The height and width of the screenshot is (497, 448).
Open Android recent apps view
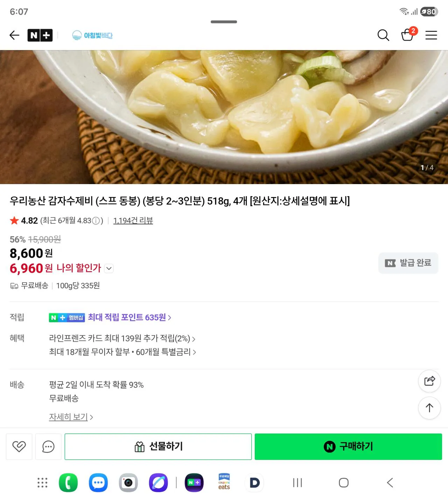point(297,482)
